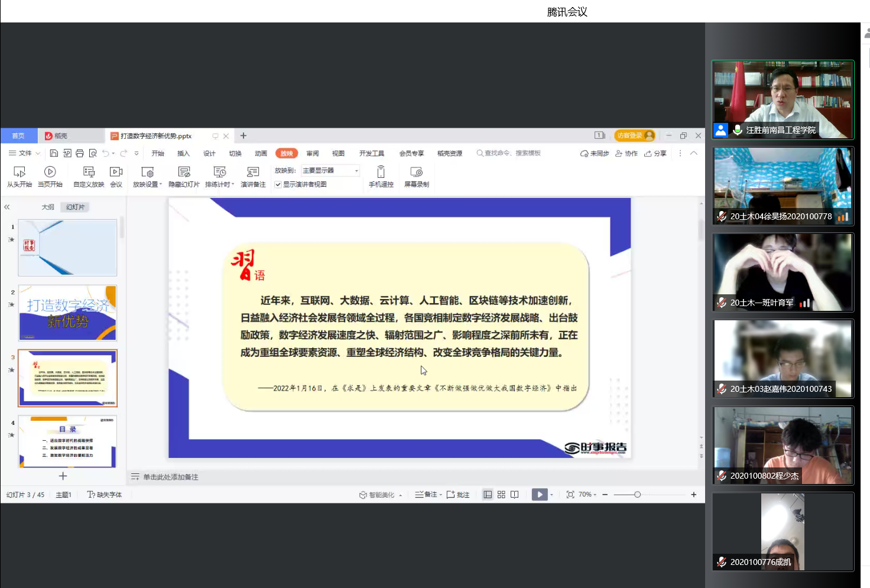Start screen recording (屏幕录制)
This screenshot has width=870, height=588.
pyautogui.click(x=416, y=176)
